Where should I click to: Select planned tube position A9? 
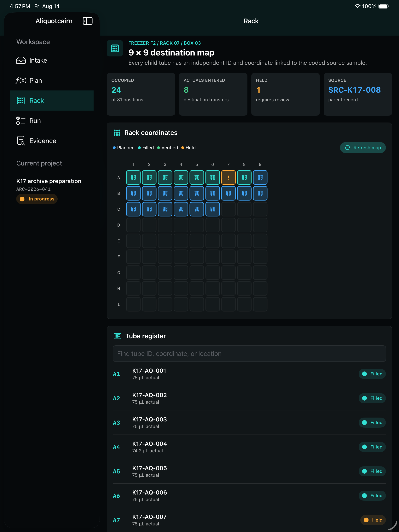tap(260, 177)
